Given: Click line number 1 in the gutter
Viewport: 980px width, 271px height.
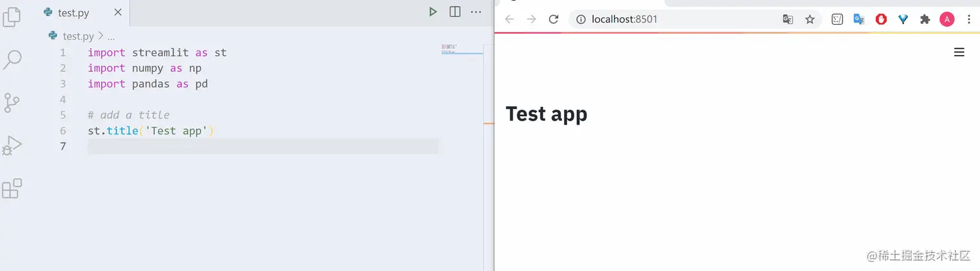Looking at the screenshot, I should point(63,53).
